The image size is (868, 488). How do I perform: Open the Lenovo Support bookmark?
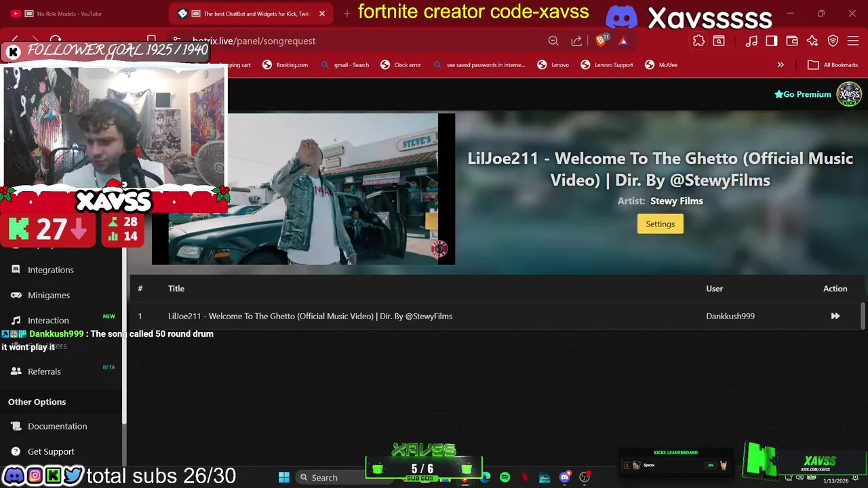607,65
